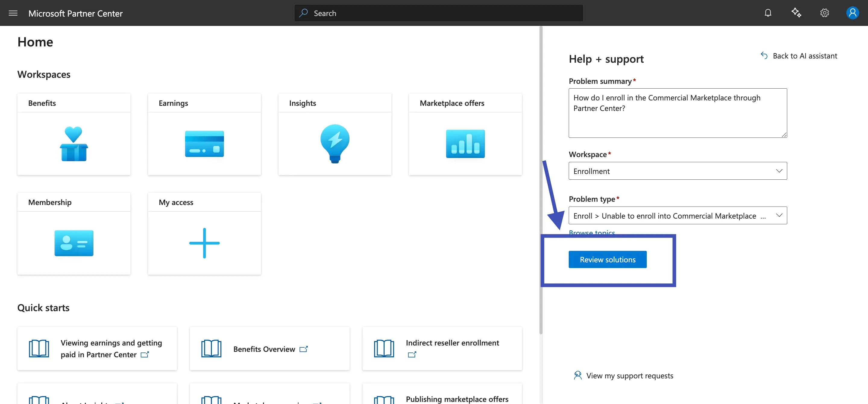Open the Insights lightbulb icon
This screenshot has height=404, width=868.
point(335,144)
